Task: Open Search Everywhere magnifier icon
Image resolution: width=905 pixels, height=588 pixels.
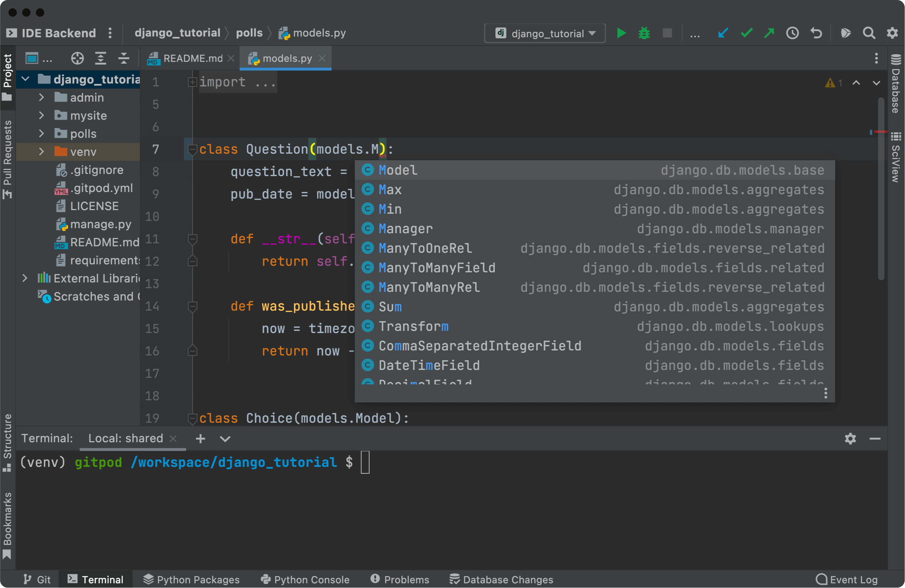Action: (869, 33)
